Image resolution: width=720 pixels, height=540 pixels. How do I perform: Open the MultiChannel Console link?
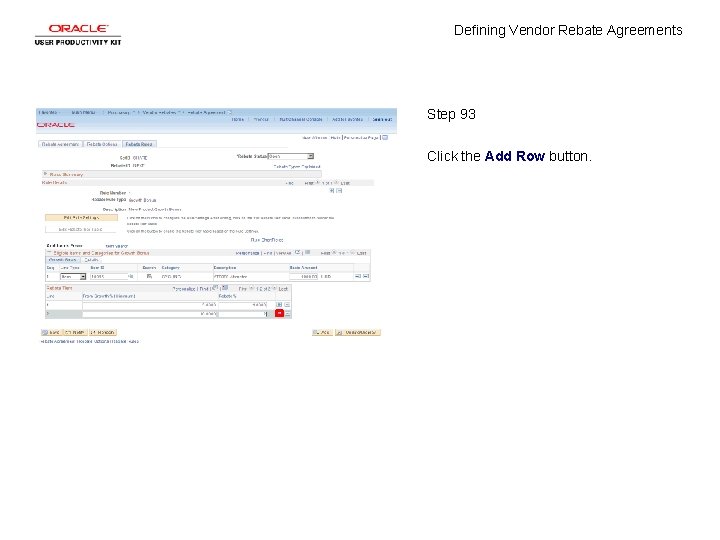tap(301, 119)
